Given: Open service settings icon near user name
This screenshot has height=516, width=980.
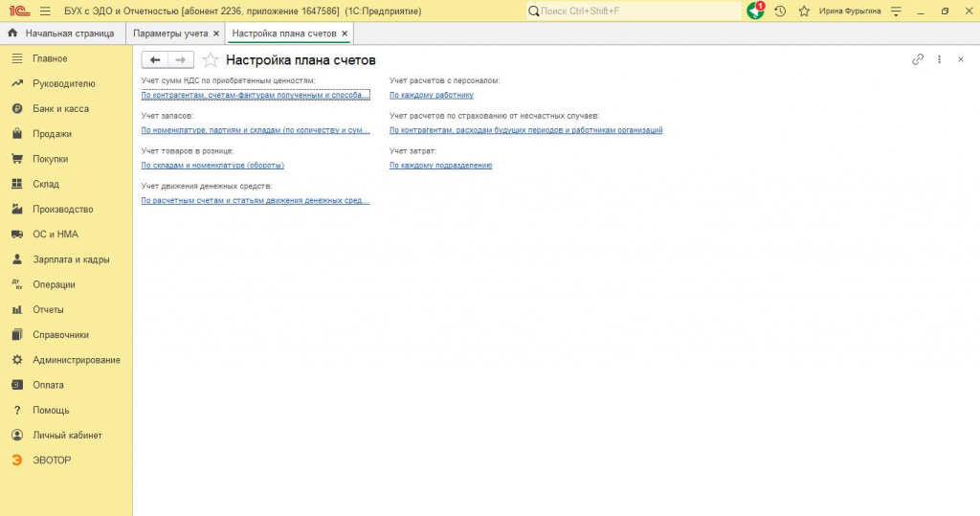Looking at the screenshot, I should [896, 11].
